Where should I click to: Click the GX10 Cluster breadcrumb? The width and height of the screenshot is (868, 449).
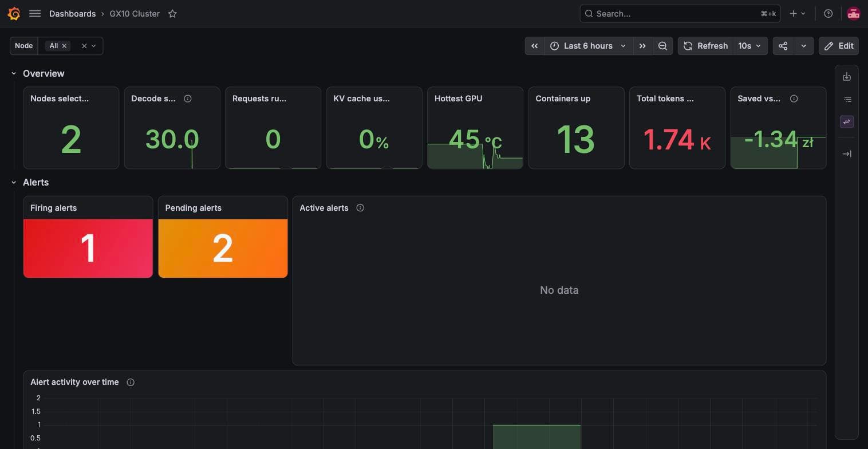click(x=135, y=14)
